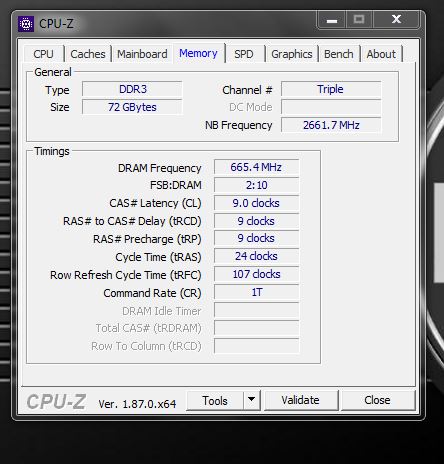444x464 pixels.
Task: Close the window with the X
Action: (396, 19)
